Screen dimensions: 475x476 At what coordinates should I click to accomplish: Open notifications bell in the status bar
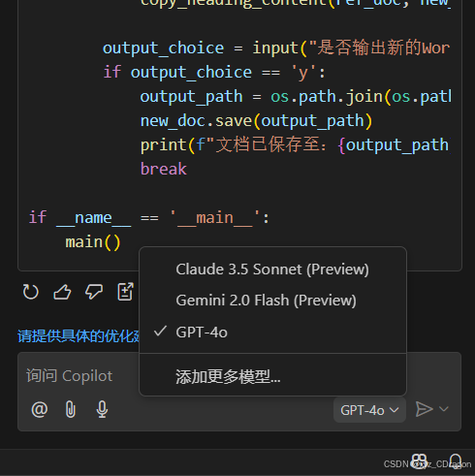[x=456, y=461]
